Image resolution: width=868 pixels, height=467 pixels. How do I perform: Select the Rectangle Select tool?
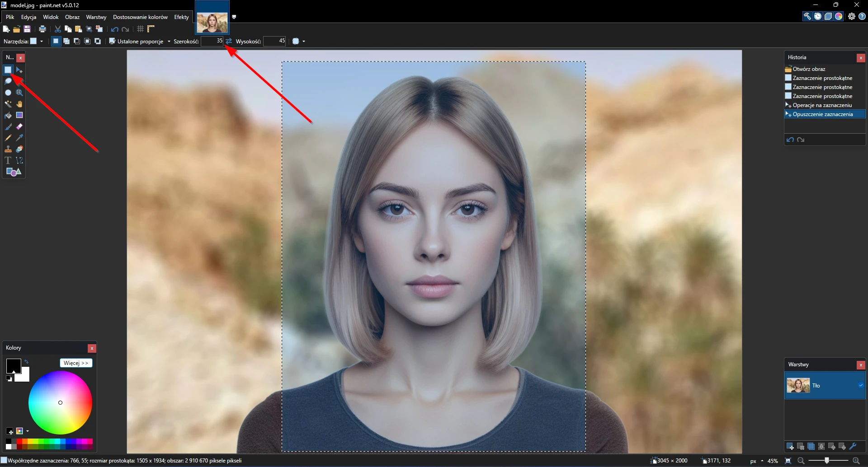[8, 70]
